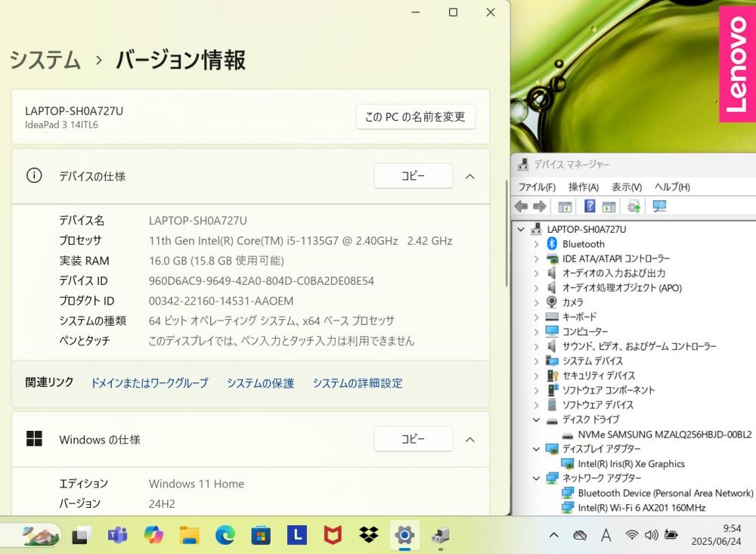Click the clock showing 9:54 2025/06/24
This screenshot has height=554, width=756.
click(x=716, y=534)
